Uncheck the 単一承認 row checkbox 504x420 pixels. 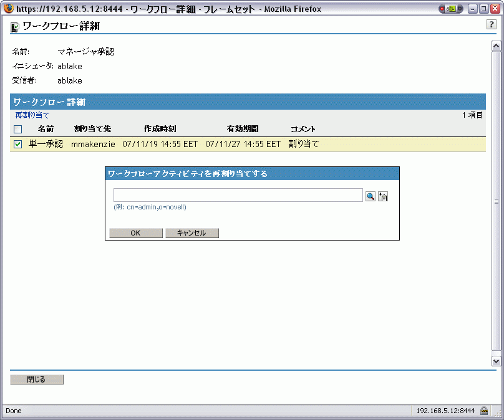[17, 144]
